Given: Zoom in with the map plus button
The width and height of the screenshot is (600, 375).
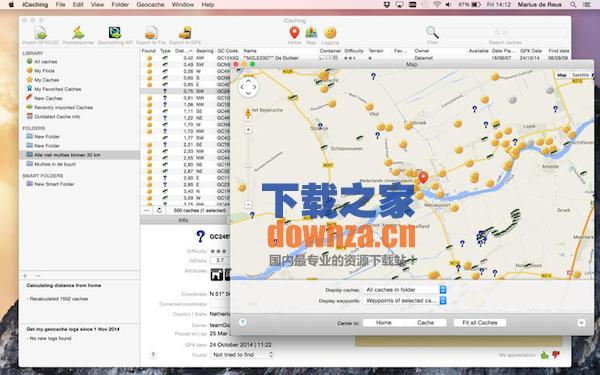Looking at the screenshot, I should point(248,130).
